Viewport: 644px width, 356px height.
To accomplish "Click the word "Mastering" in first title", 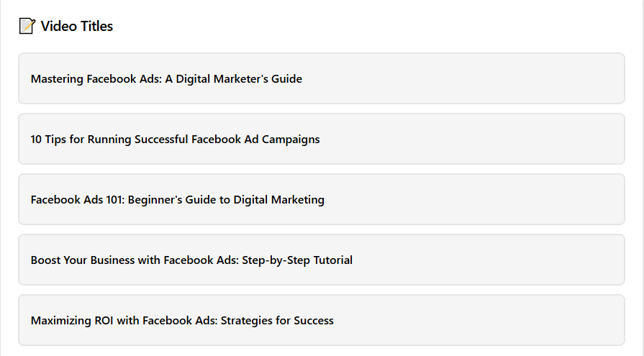I will (57, 79).
